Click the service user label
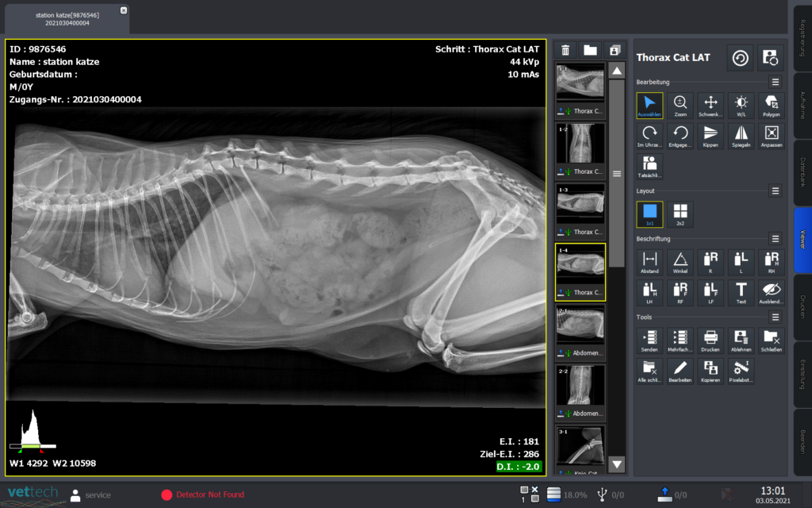The image size is (812, 508). click(x=98, y=495)
